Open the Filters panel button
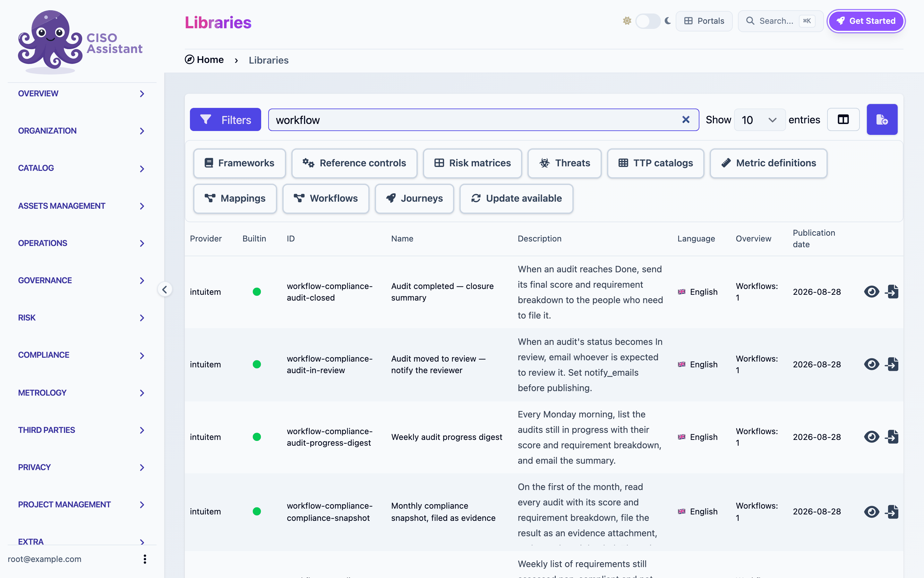This screenshot has height=578, width=924. pyautogui.click(x=225, y=120)
